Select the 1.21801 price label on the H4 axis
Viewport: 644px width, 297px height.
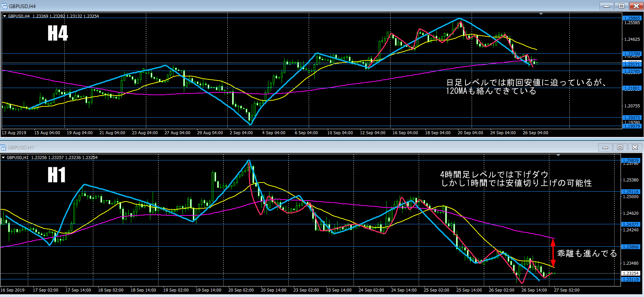tap(632, 88)
